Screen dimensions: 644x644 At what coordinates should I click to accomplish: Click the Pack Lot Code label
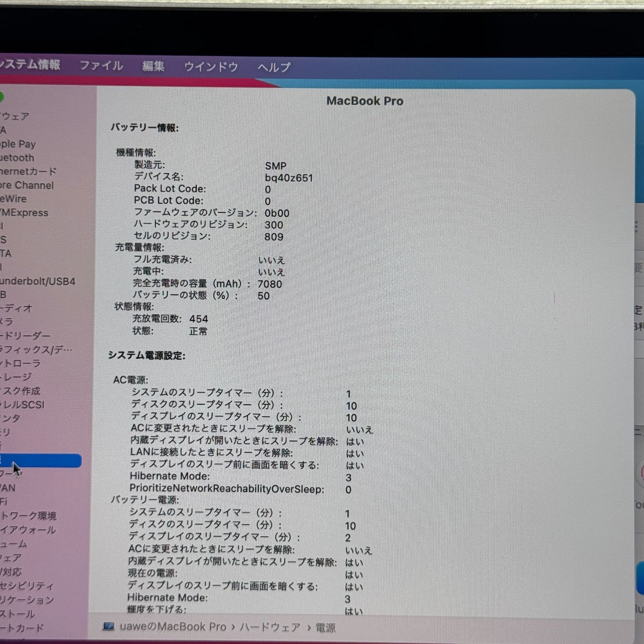click(170, 189)
